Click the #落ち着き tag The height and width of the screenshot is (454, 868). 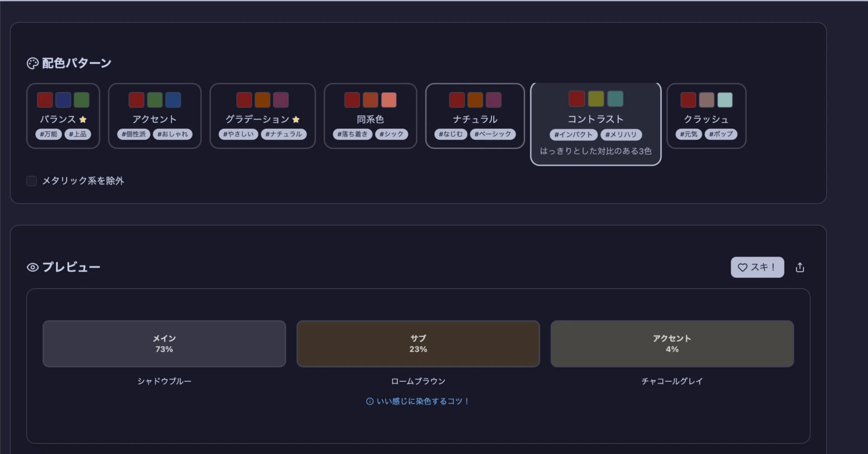(x=353, y=134)
